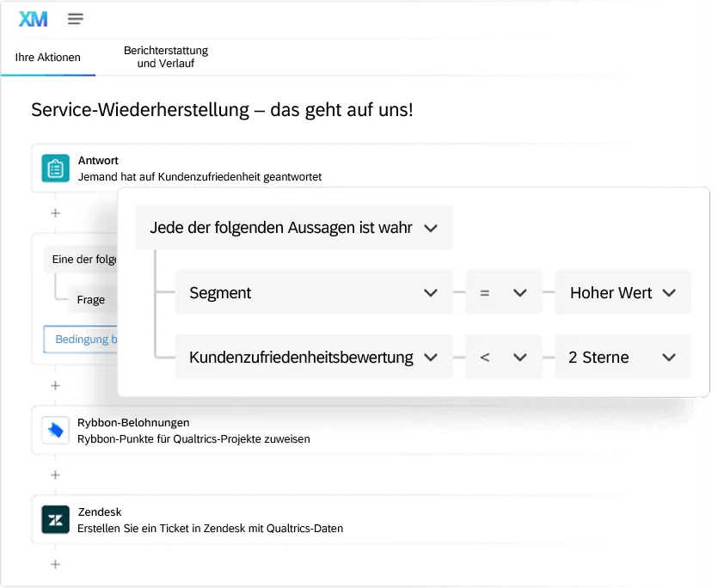Click the 'Eine der folg' condition dropdown
Screen dimensions: 718x588
coord(81,260)
